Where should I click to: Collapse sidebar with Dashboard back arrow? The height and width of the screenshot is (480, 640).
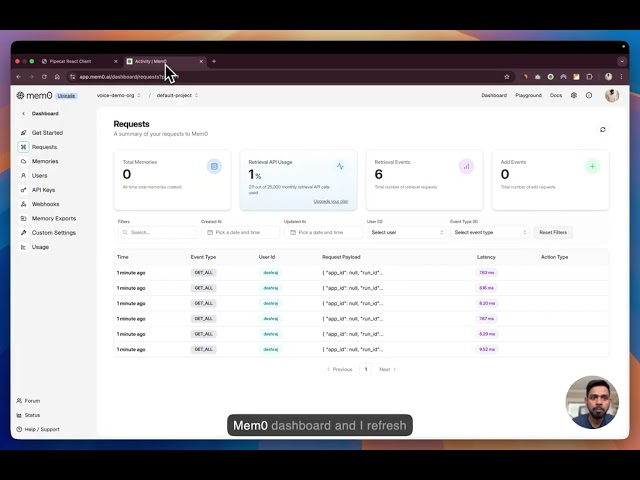click(x=23, y=113)
